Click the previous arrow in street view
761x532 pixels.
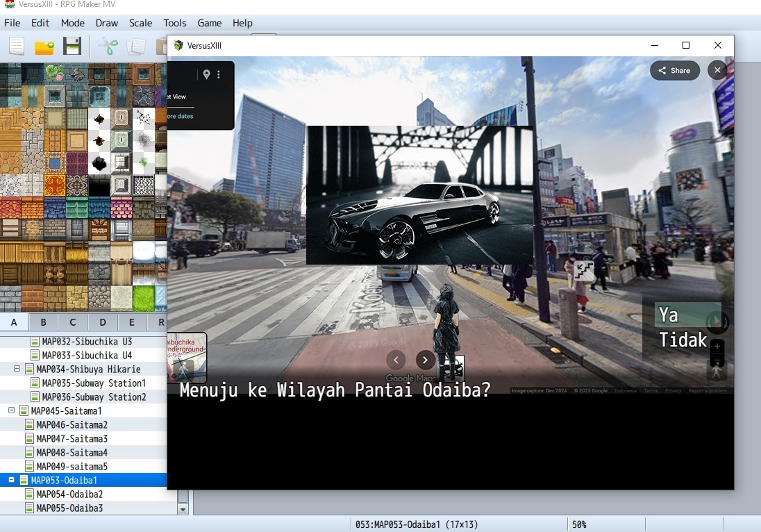pos(396,360)
